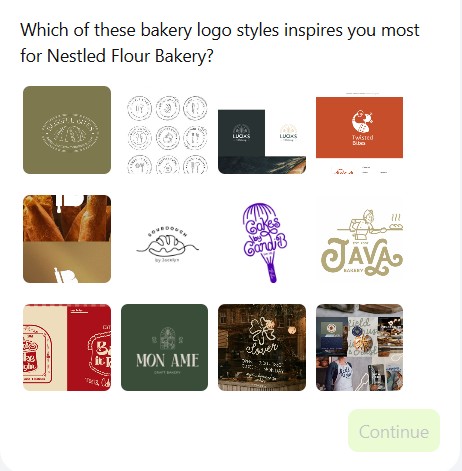Click the bread loaf drawing in Sourdough logo
This screenshot has width=462, height=471.
pyautogui.click(x=166, y=244)
